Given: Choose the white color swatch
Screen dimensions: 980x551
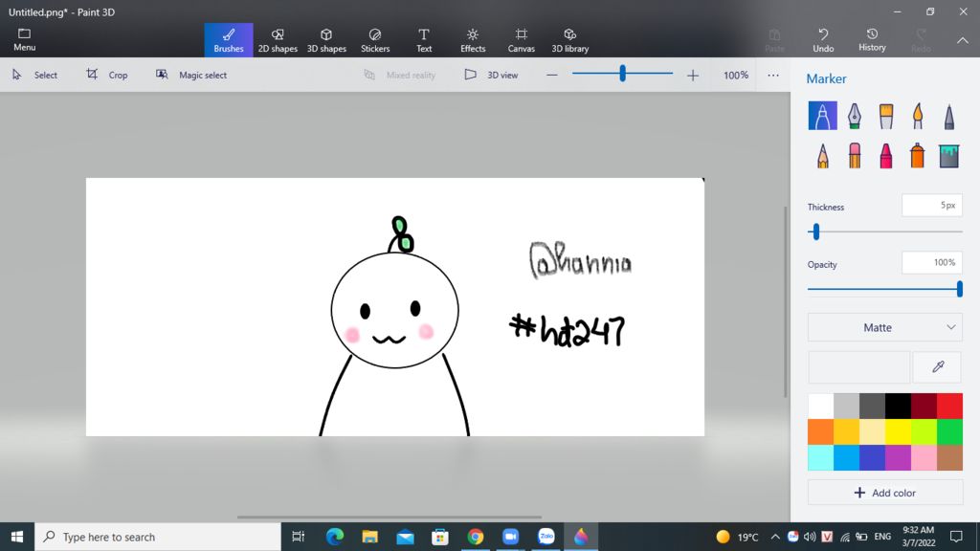Looking at the screenshot, I should click(x=820, y=406).
